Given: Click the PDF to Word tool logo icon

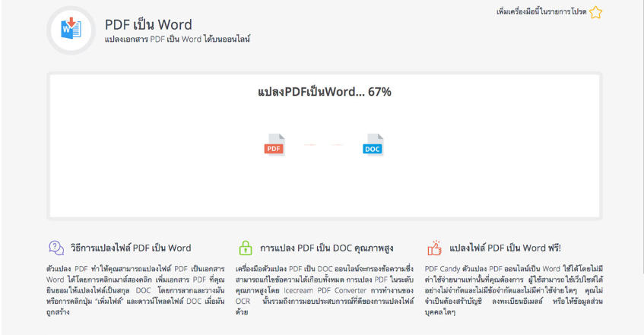Looking at the screenshot, I should click(x=71, y=30).
